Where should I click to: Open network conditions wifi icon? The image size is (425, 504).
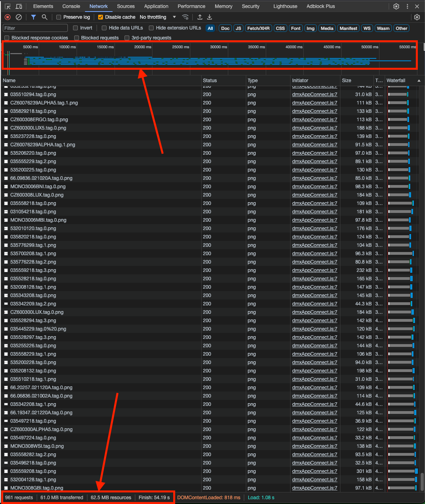point(186,17)
